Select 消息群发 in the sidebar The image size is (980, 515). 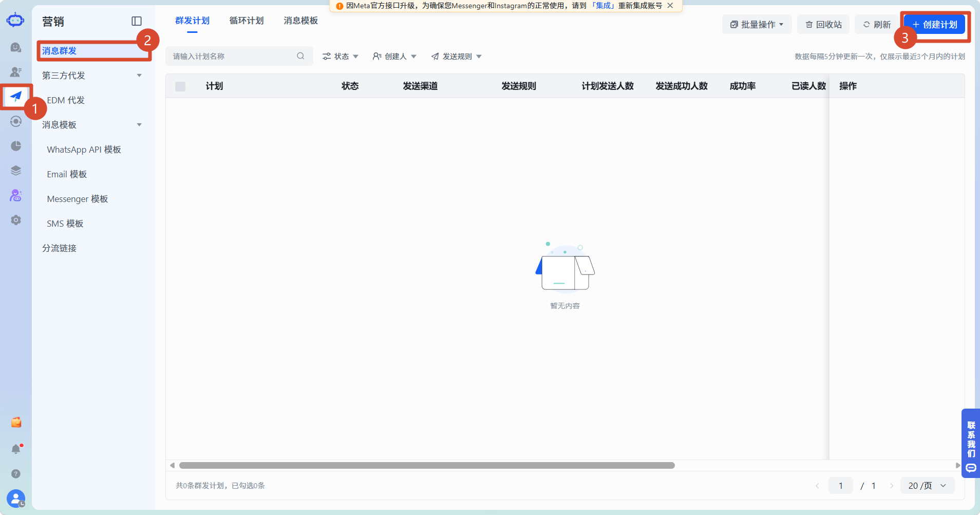(x=92, y=51)
